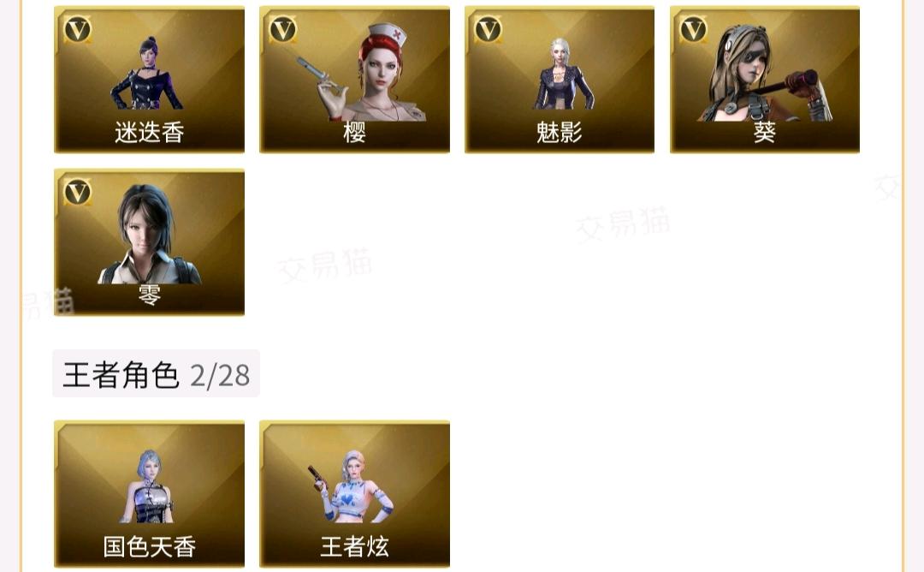The image size is (924, 572).
Task: Click the 魅影 name label
Action: pos(560,133)
